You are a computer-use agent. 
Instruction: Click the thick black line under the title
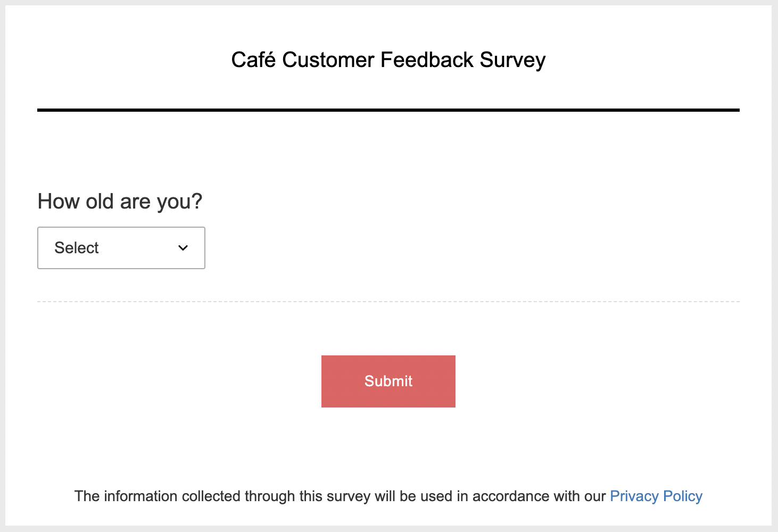pyautogui.click(x=388, y=110)
